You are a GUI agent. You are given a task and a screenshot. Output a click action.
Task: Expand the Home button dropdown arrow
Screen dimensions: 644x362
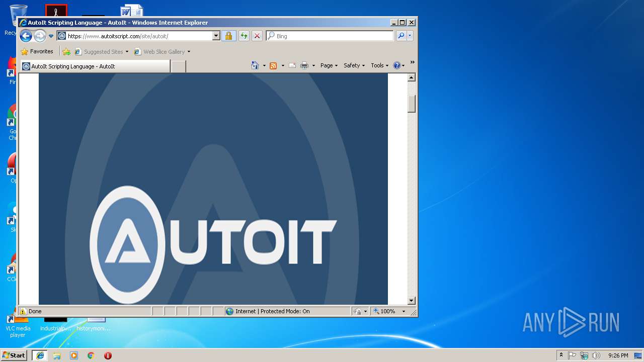(264, 65)
